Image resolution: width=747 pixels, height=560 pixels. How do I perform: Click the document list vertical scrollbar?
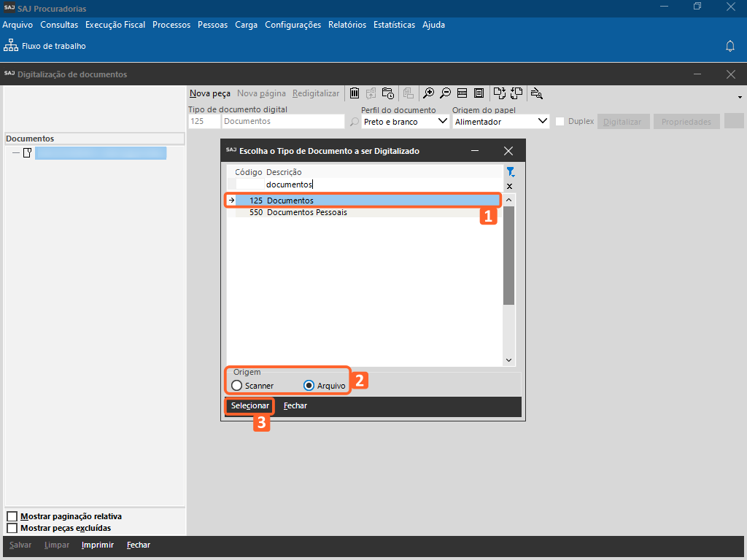click(x=509, y=255)
